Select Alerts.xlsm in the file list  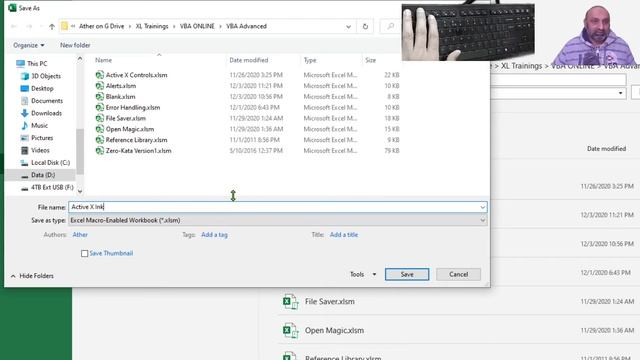pos(121,86)
